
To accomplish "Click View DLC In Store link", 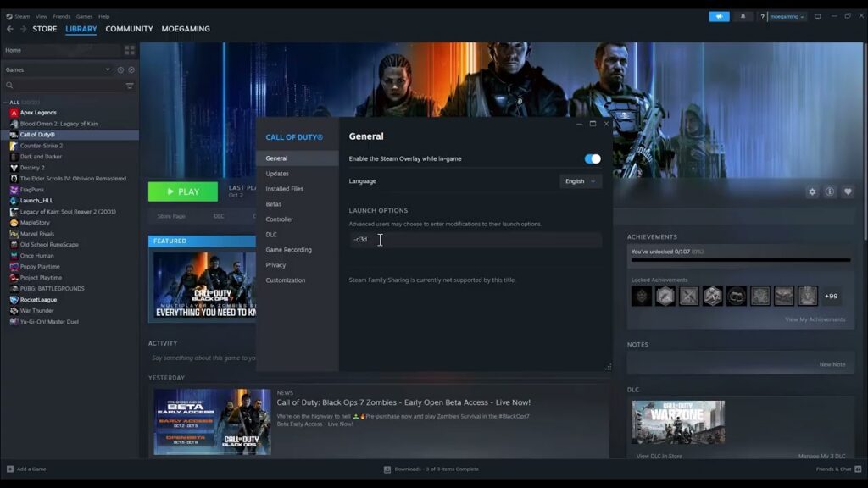I will tap(659, 456).
